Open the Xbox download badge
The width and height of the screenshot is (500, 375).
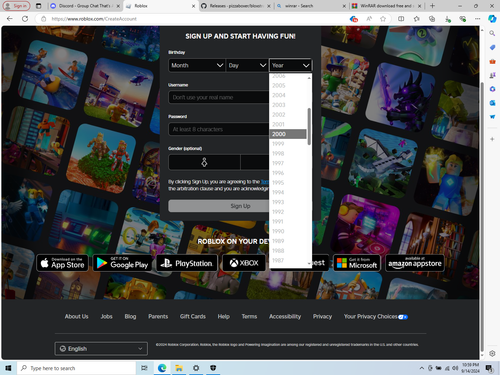[244, 263]
